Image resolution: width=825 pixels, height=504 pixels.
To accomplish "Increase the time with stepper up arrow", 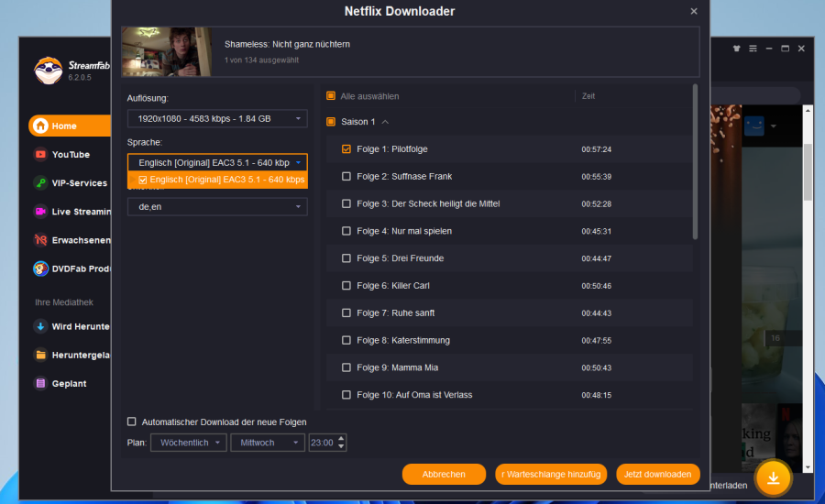I will coord(342,439).
